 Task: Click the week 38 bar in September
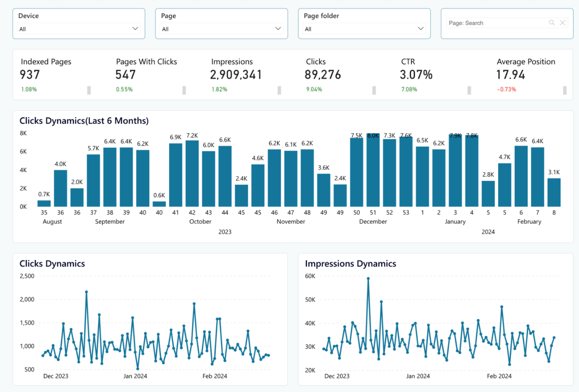click(110, 177)
